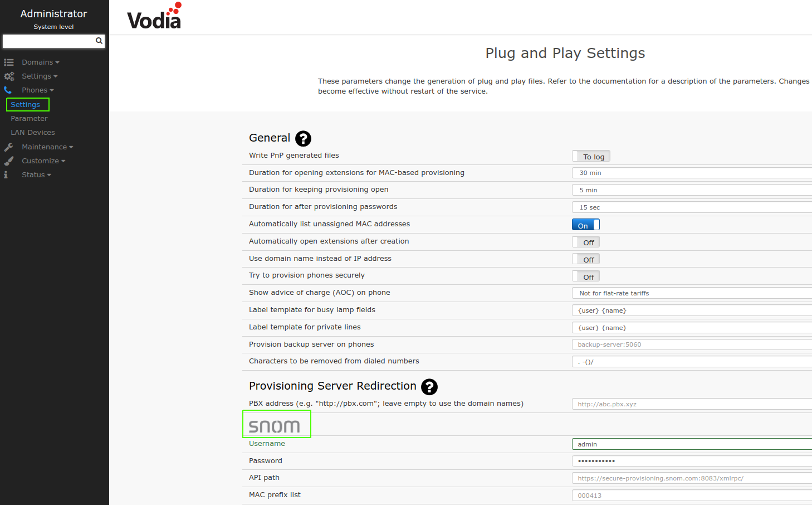Click the search magnifier icon in sidebar
The image size is (812, 505).
99,41
